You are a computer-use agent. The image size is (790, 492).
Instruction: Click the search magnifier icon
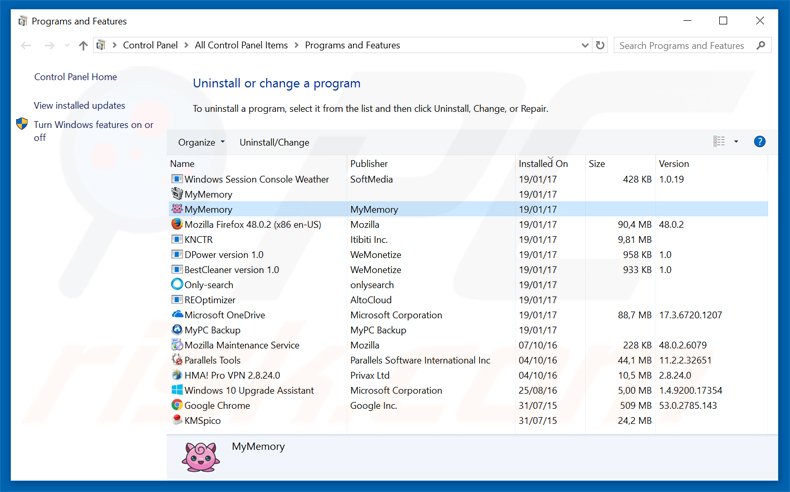tap(761, 45)
